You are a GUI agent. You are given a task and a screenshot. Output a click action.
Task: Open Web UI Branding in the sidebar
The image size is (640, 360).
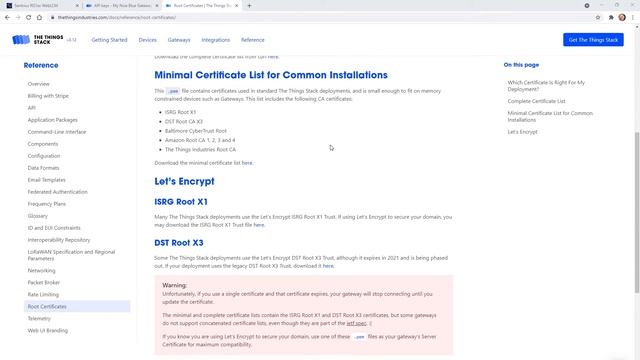[x=48, y=331]
